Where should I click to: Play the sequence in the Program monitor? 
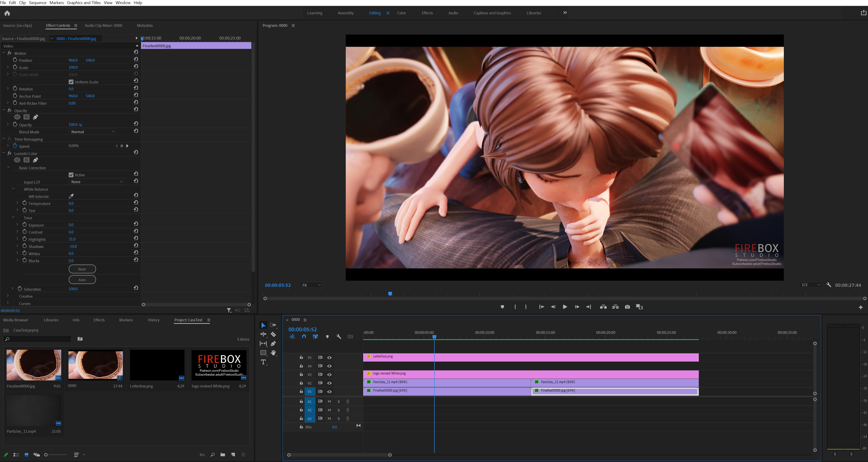pos(565,307)
